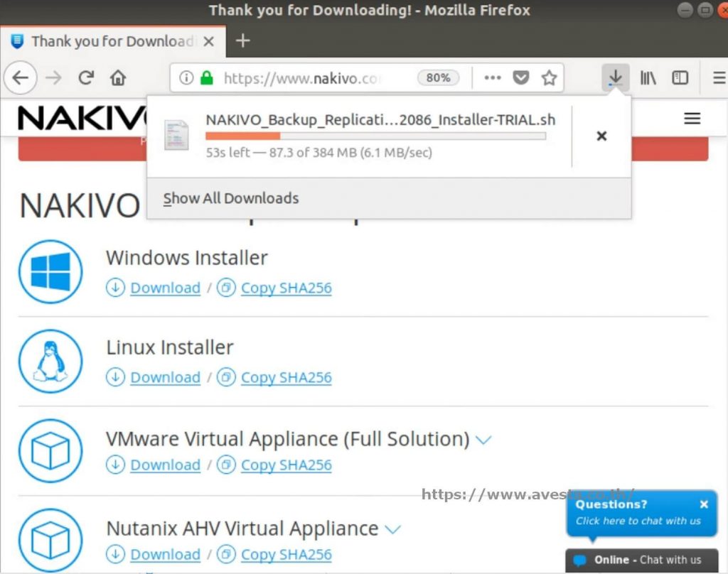This screenshot has height=574, width=728.
Task: Download the Nutanix AHV Virtual Appliance
Action: [x=165, y=554]
